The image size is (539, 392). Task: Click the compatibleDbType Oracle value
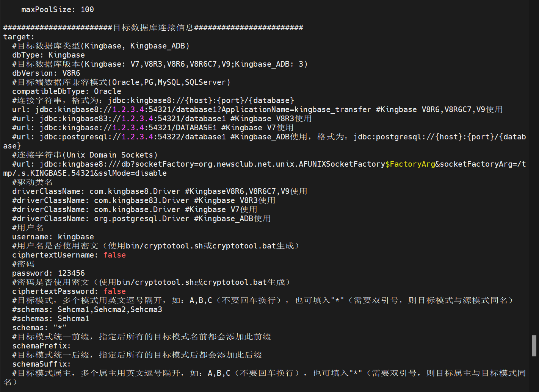point(107,91)
